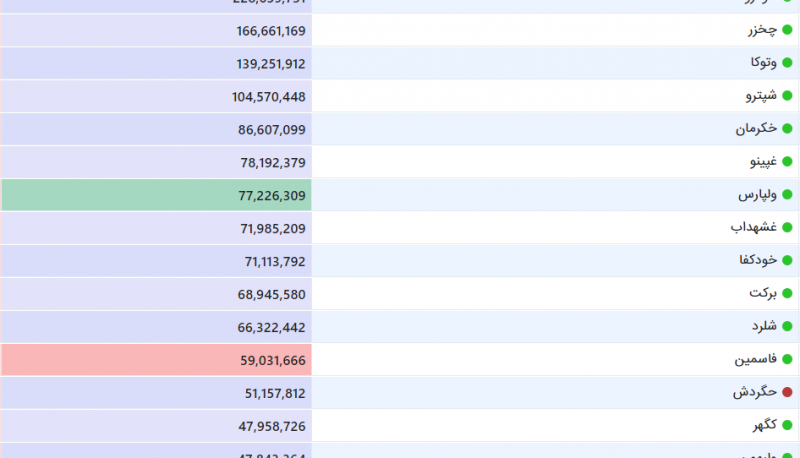
Task: Click the green status dot beside شلرد
Action: (787, 326)
